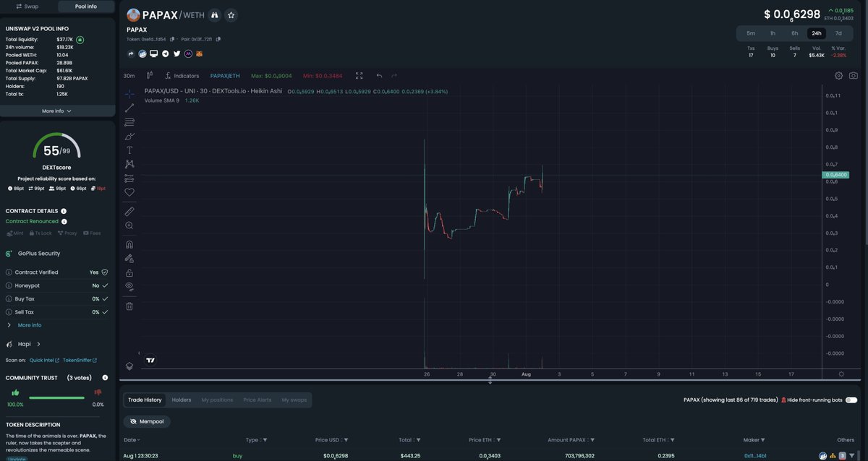Select the brush drawing tool

pyautogui.click(x=129, y=136)
